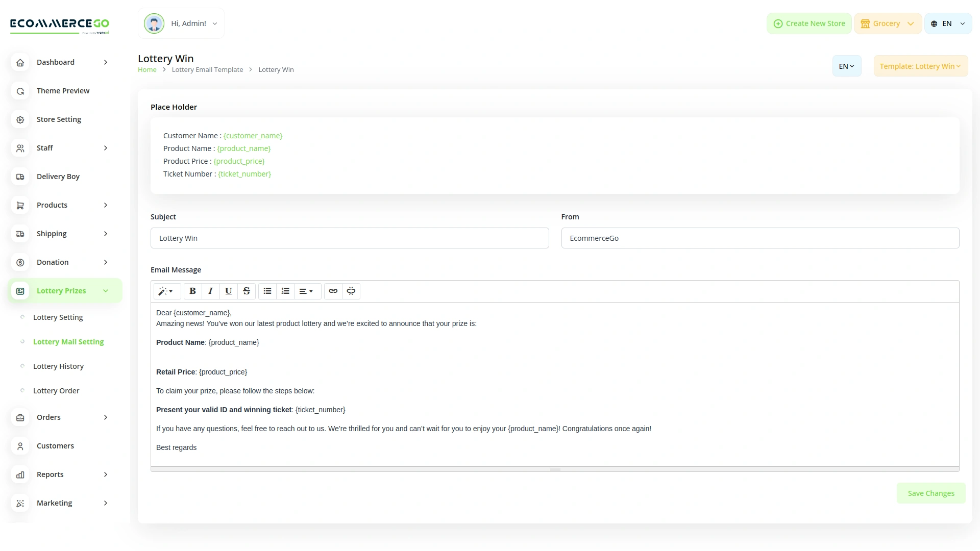This screenshot has width=980, height=551.
Task: Open Lottery History submenu item
Action: (x=58, y=366)
